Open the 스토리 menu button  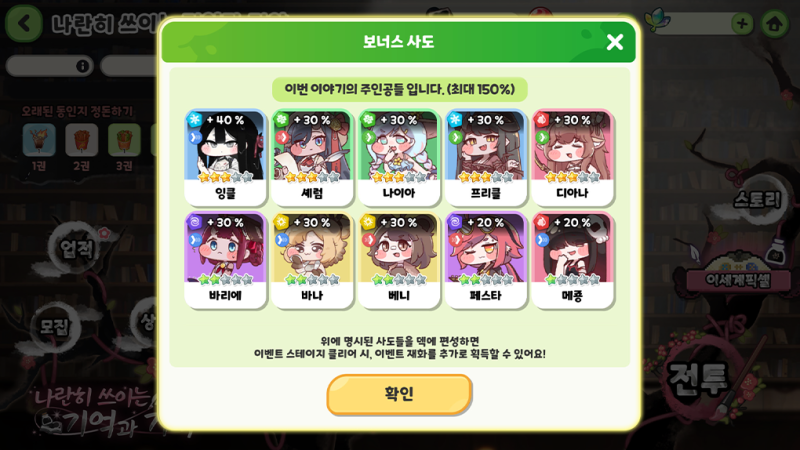point(757,199)
